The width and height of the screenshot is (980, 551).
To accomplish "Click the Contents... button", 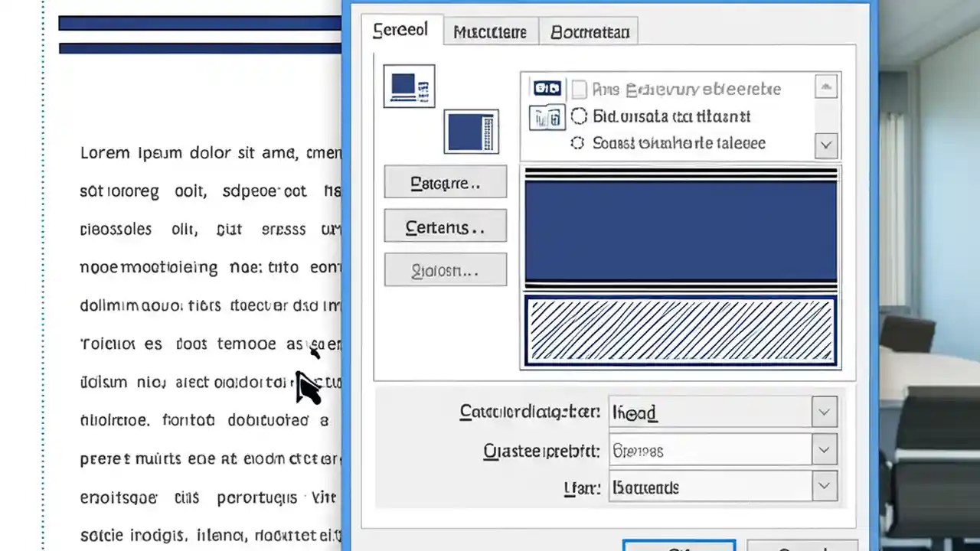I will (445, 227).
